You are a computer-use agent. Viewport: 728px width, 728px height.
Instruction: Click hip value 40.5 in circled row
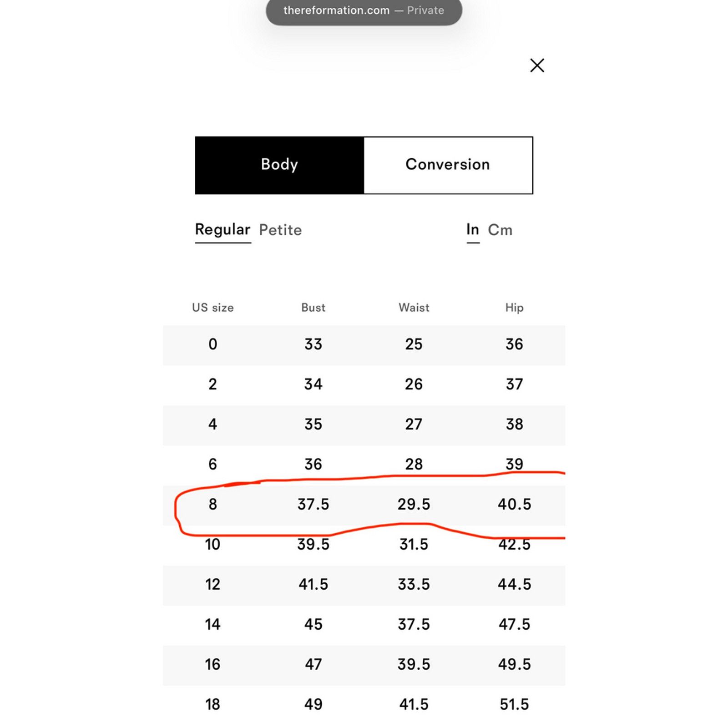coord(514,504)
